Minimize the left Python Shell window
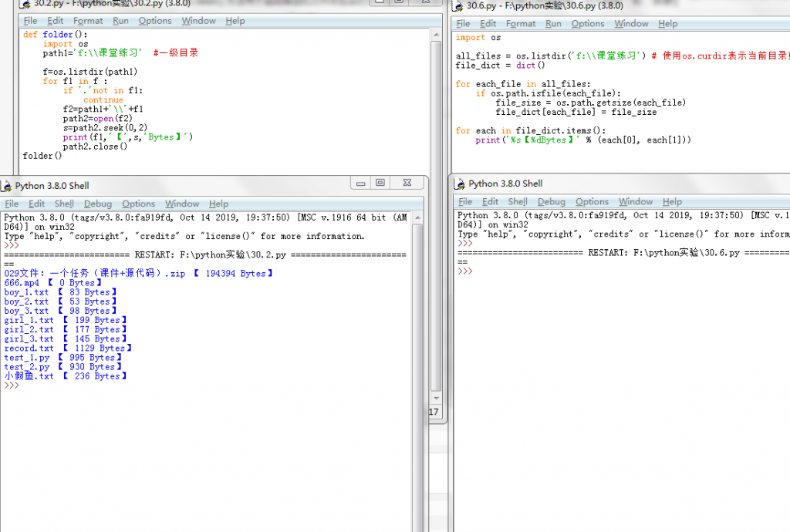Screen dimensions: 790x532 pyautogui.click(x=361, y=183)
